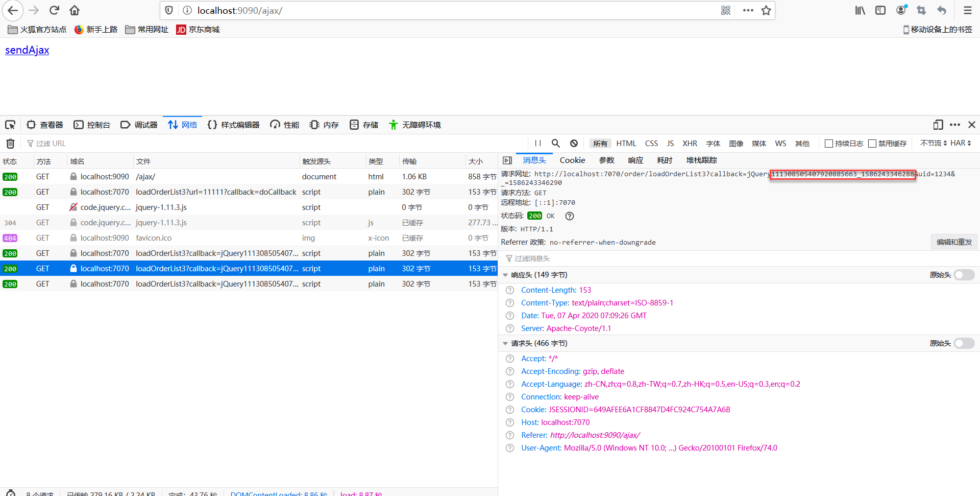Toggle responsive design mode icon

point(938,125)
